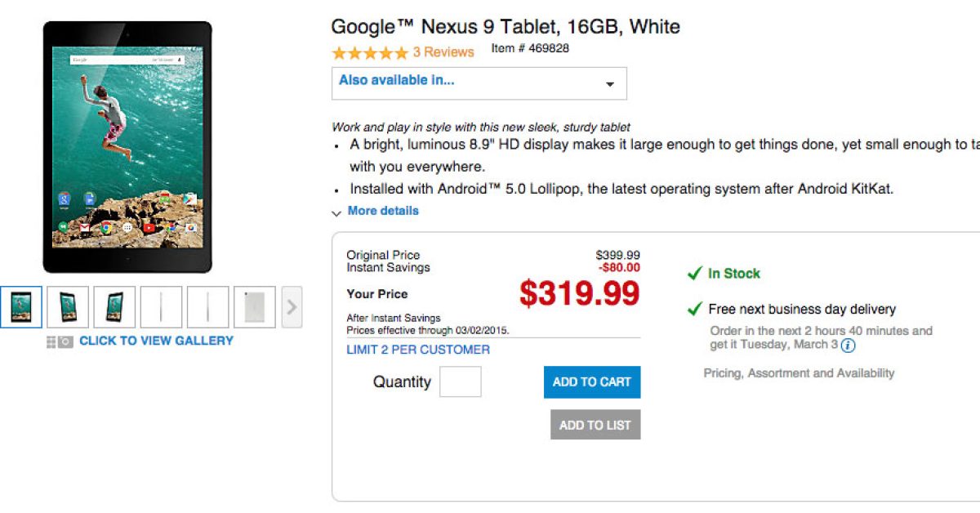Image resolution: width=980 pixels, height=513 pixels.
Task: Click into the Quantity input field
Action: coord(461,382)
